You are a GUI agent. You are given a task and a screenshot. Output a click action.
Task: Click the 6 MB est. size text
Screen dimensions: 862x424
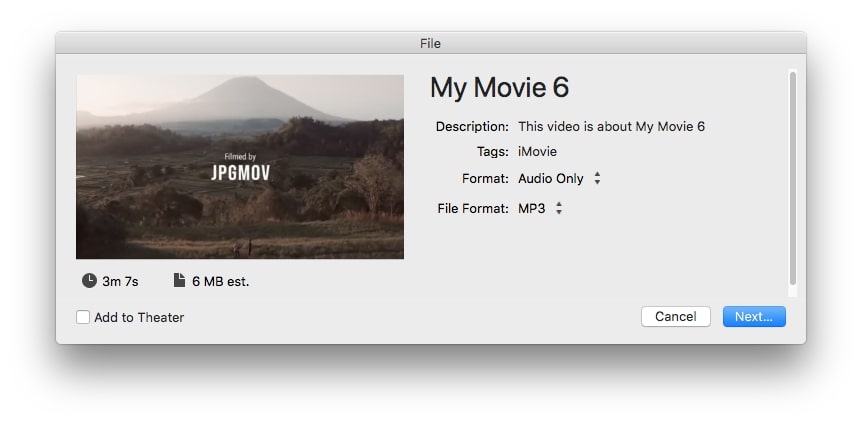(x=220, y=282)
